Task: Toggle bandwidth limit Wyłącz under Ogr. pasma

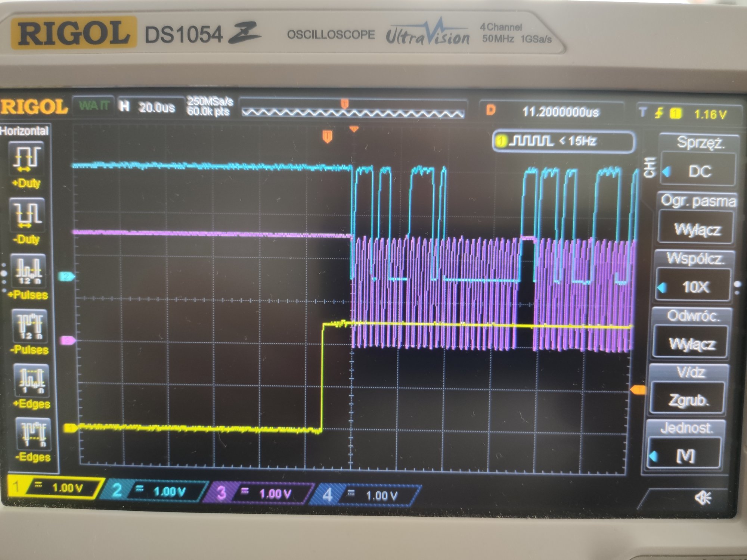Action: (x=696, y=228)
